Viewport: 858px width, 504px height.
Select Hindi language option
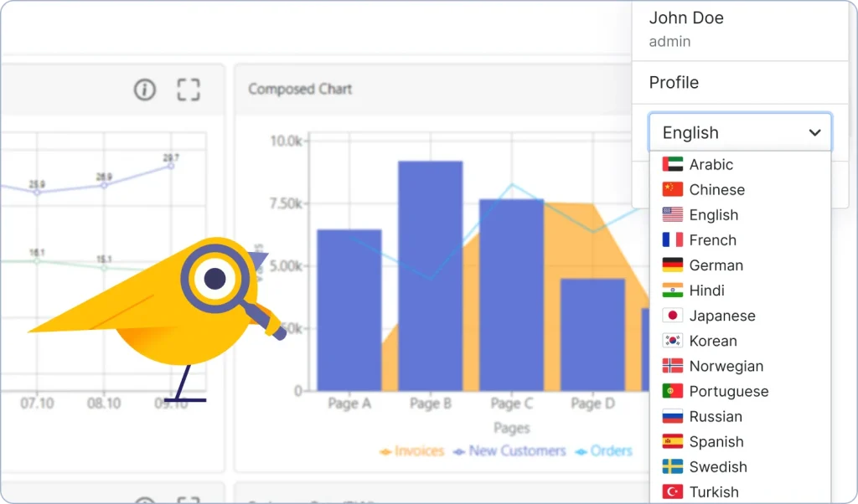pyautogui.click(x=740, y=291)
